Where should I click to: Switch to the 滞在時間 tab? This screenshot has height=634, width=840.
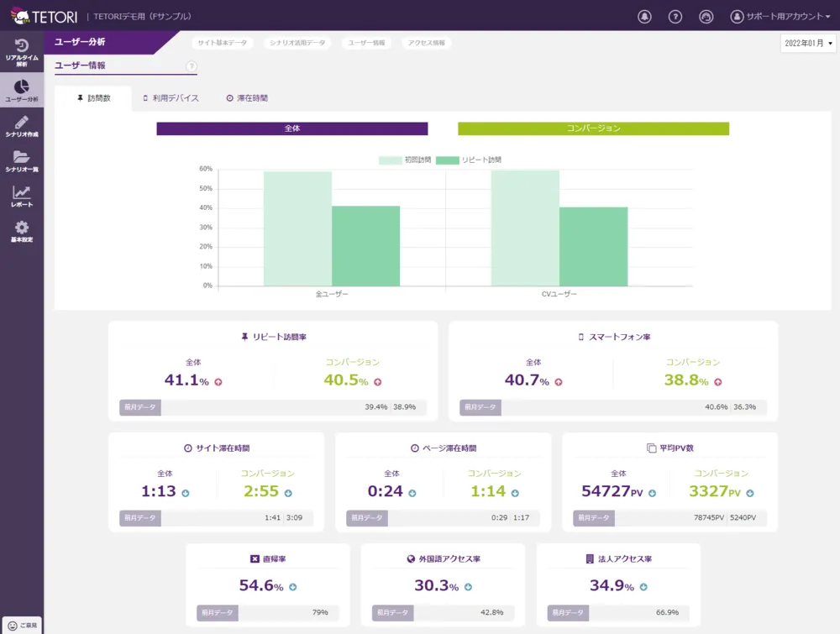tap(247, 98)
